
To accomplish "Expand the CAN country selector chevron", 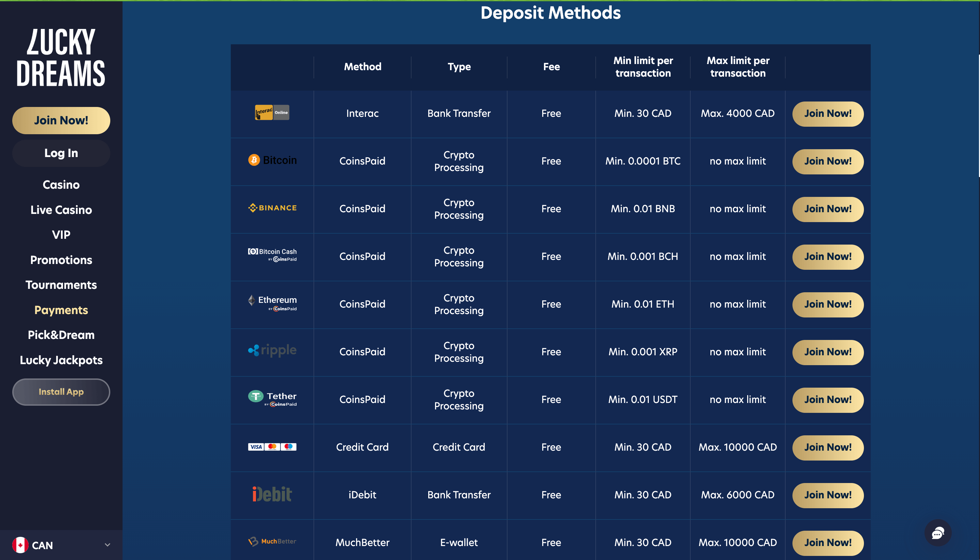I will pos(108,545).
